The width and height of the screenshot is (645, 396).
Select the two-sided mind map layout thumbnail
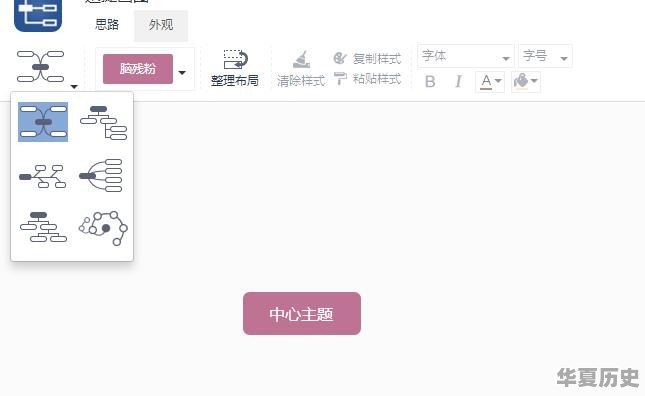point(43,122)
